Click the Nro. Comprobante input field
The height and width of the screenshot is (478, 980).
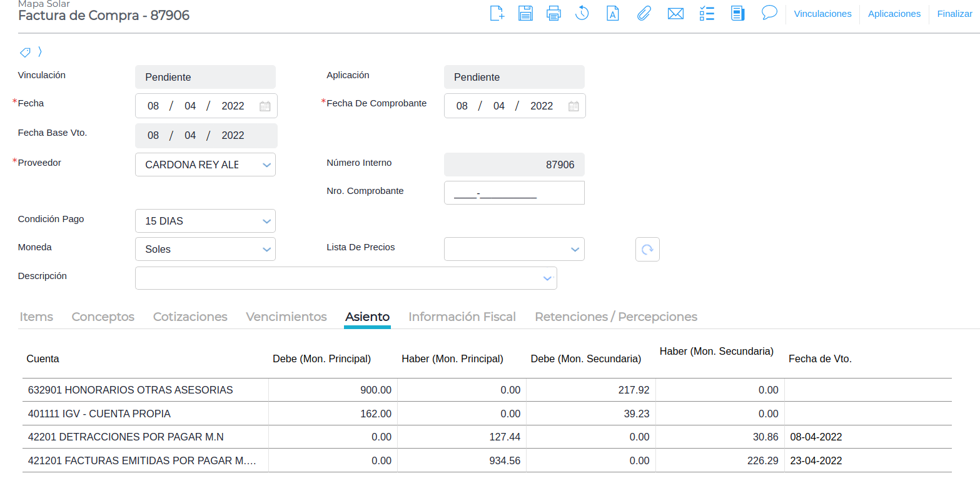[513, 193]
